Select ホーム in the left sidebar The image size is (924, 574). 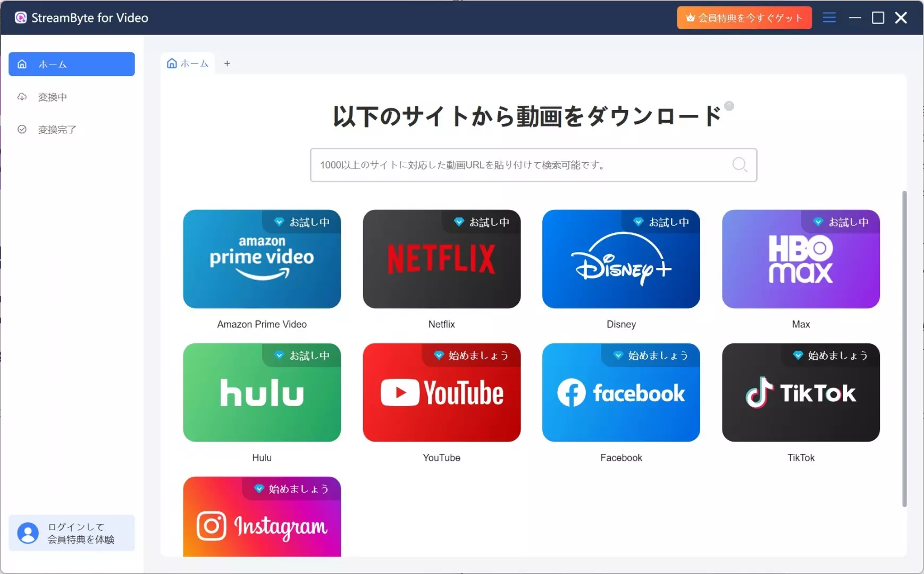[x=72, y=64]
